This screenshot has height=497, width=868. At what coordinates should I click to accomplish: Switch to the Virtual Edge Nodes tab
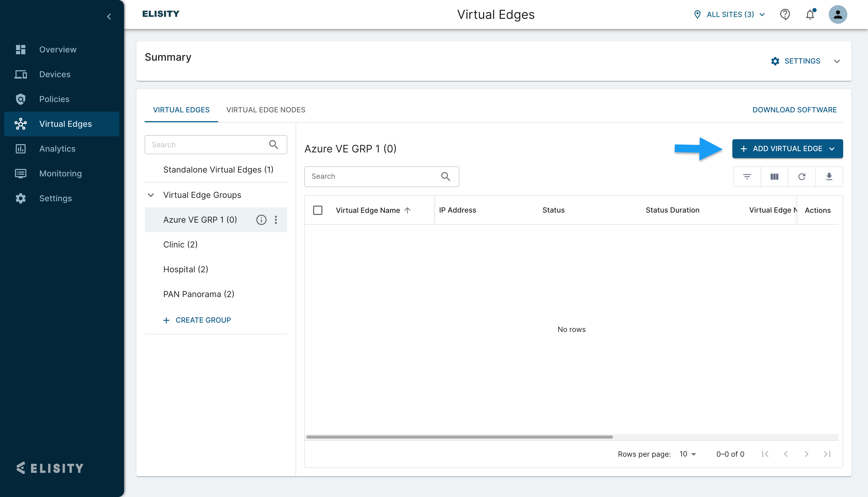[266, 110]
